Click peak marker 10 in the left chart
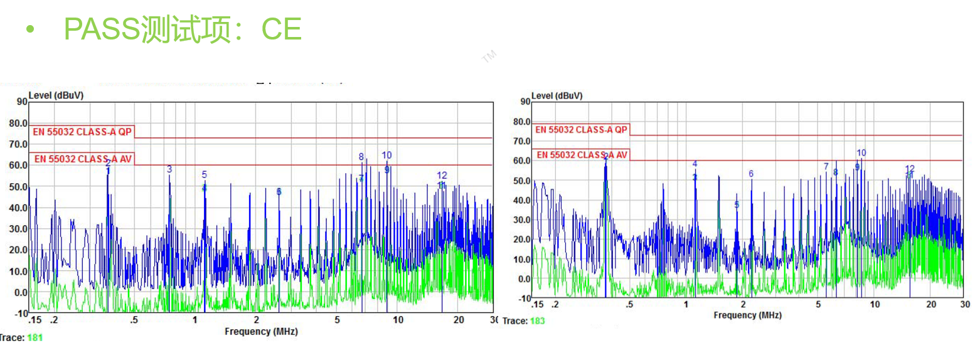This screenshot has height=353, width=980. tap(386, 155)
